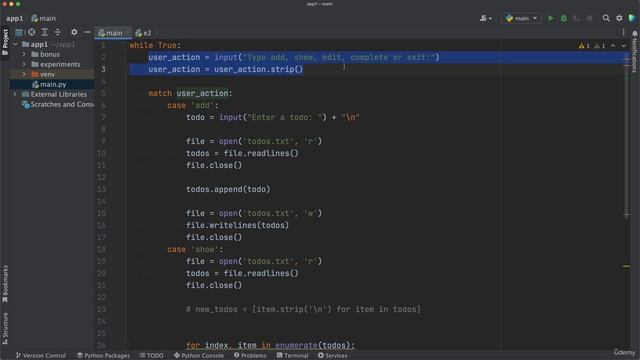Click 'todos.append(todo)' code line
This screenshot has width=640, height=360.
pos(228,189)
